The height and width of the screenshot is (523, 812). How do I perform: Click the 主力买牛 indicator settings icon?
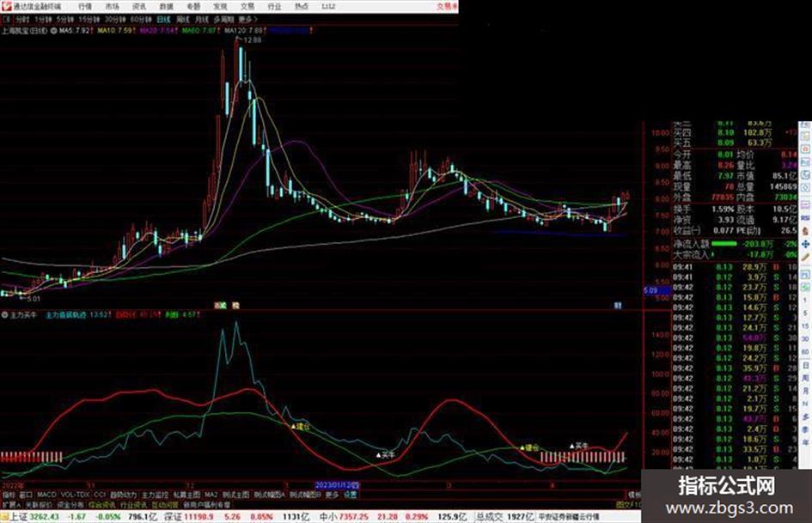tap(4, 314)
